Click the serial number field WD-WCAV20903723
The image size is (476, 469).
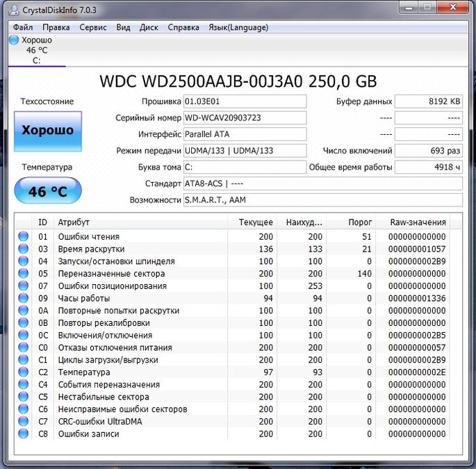[x=245, y=118]
